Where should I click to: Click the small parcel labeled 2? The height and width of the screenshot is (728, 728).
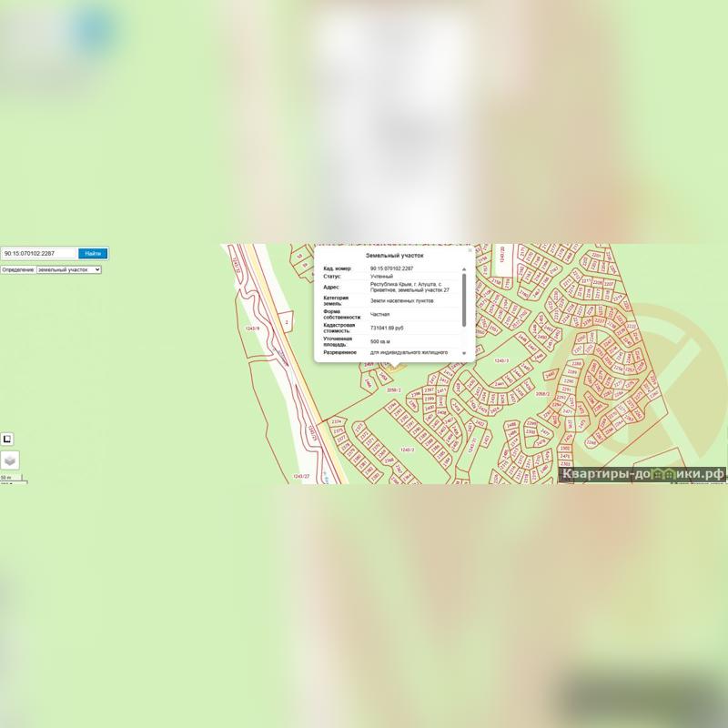pos(287,322)
